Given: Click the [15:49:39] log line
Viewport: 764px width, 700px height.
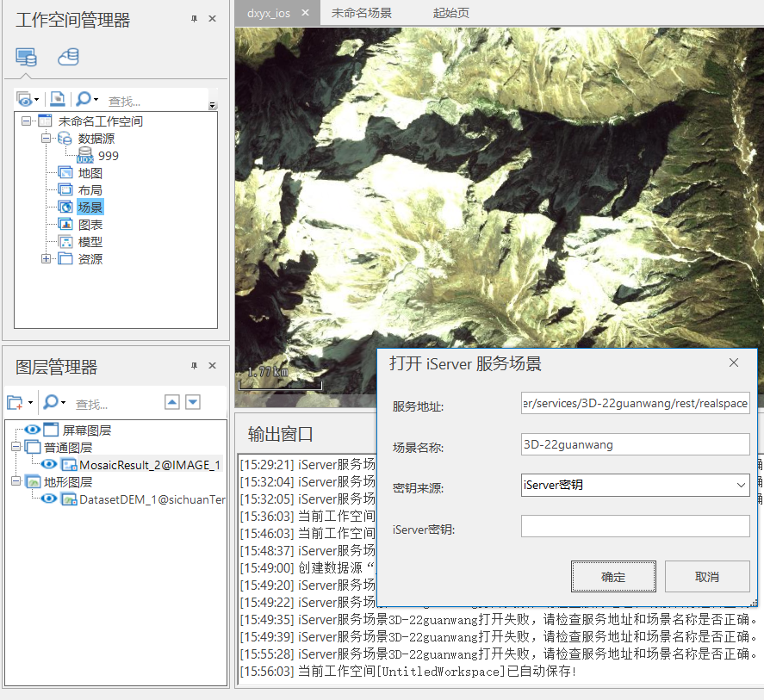Looking at the screenshot, I should pos(499,636).
